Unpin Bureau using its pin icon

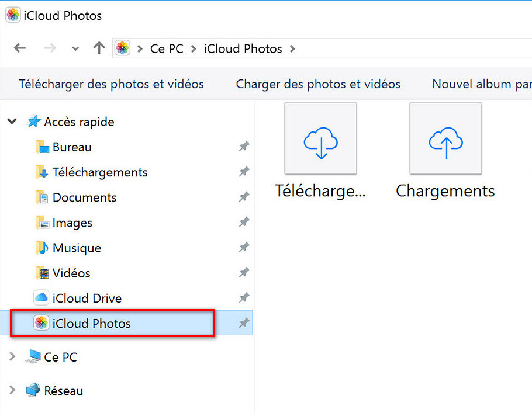(x=244, y=147)
